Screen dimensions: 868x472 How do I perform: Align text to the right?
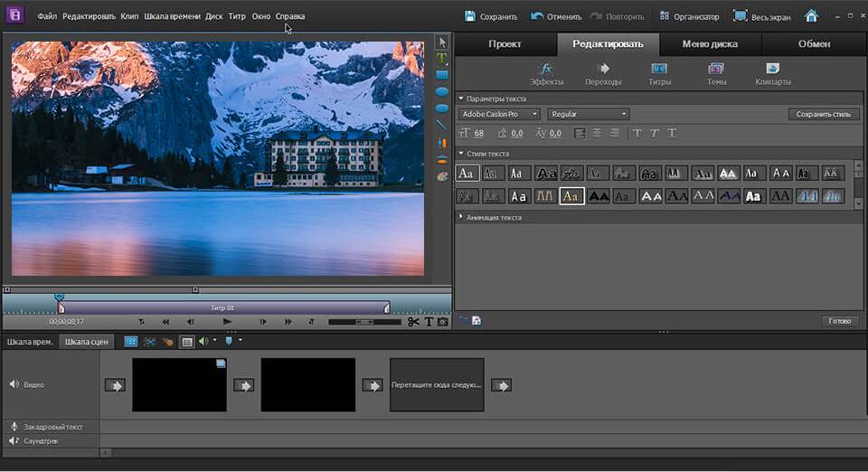(614, 133)
